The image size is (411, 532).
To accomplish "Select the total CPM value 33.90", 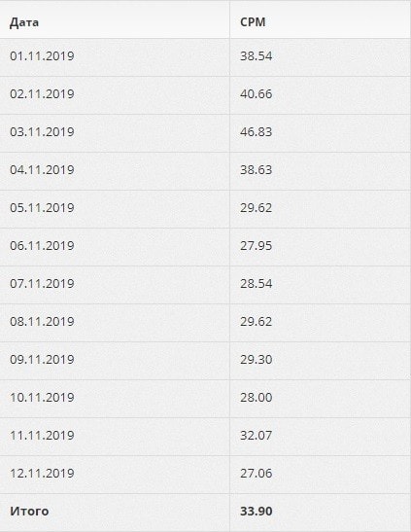I will pos(257,512).
